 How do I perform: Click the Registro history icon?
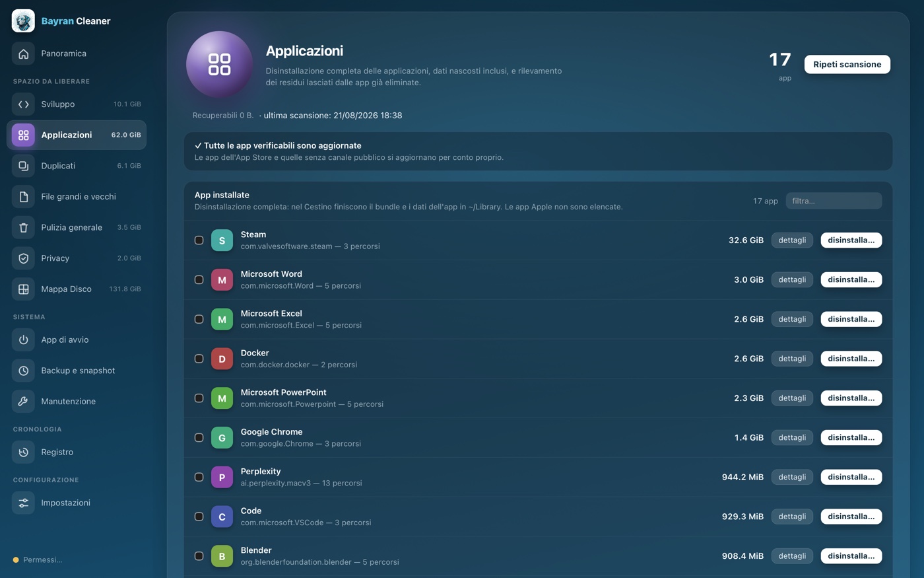coord(23,452)
